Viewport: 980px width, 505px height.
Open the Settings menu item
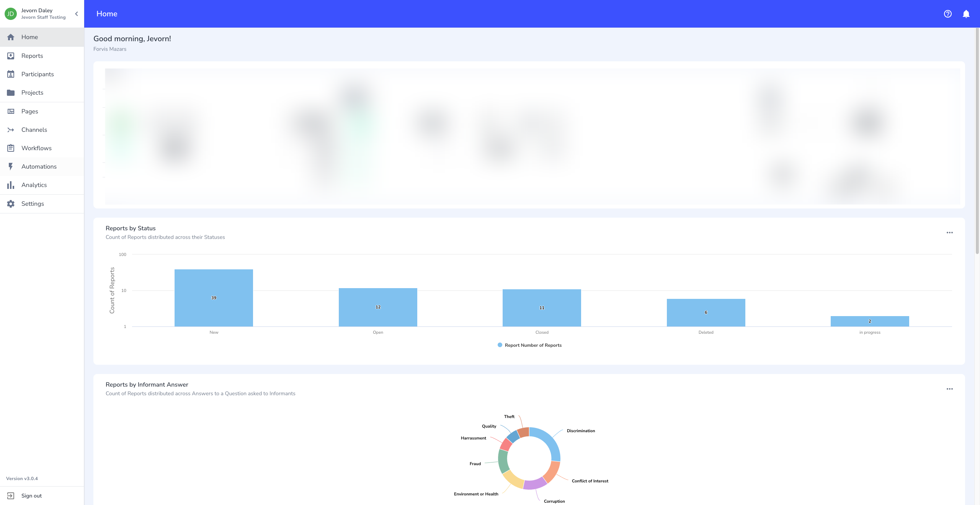coord(33,204)
